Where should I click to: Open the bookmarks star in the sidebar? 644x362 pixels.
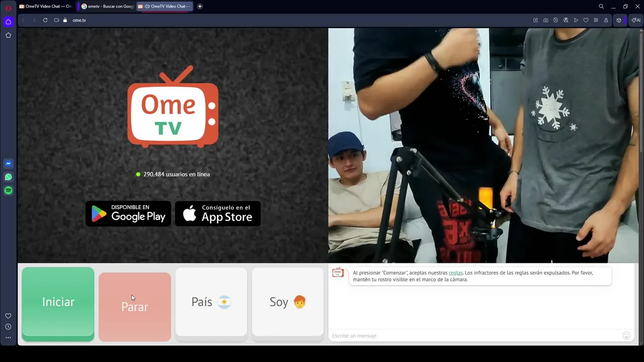coord(8,35)
